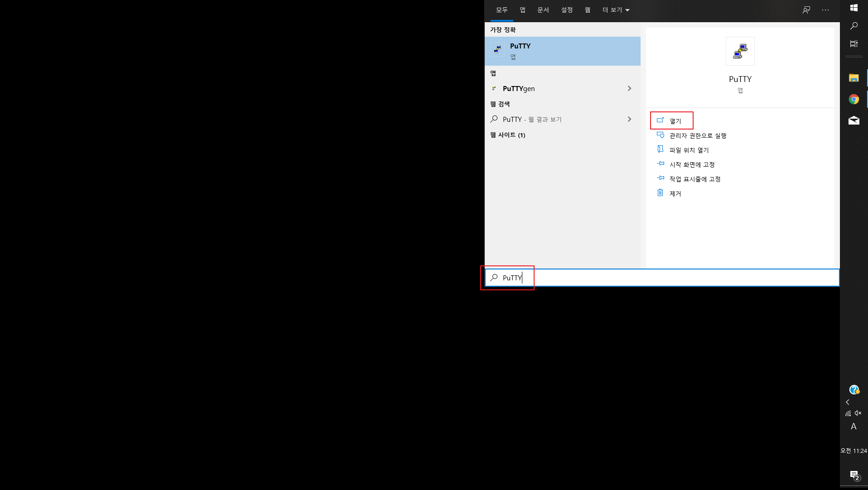Image resolution: width=868 pixels, height=490 pixels.
Task: Click the PuTTY search input field
Action: pos(662,278)
